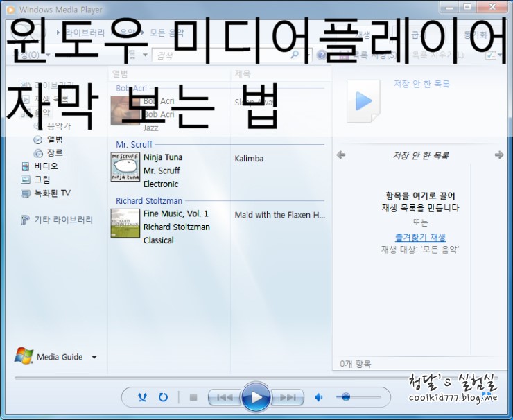Viewport: 513px width, 420px height.
Task: Skip to the next track
Action: (x=287, y=397)
